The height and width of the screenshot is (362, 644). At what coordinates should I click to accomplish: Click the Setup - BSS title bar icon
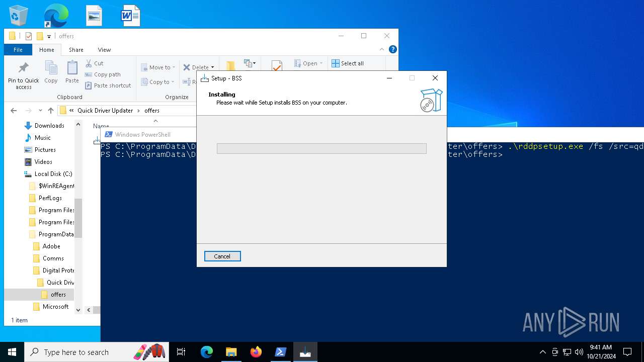coord(204,78)
